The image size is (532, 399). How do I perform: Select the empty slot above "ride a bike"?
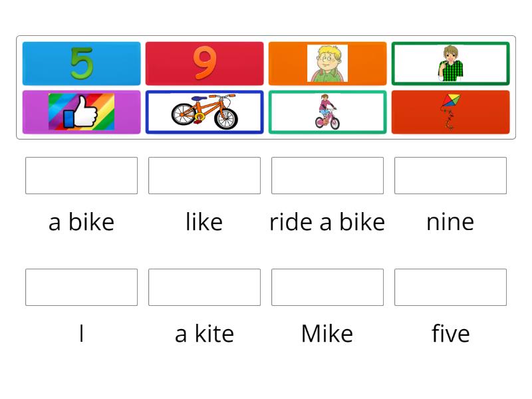327,176
